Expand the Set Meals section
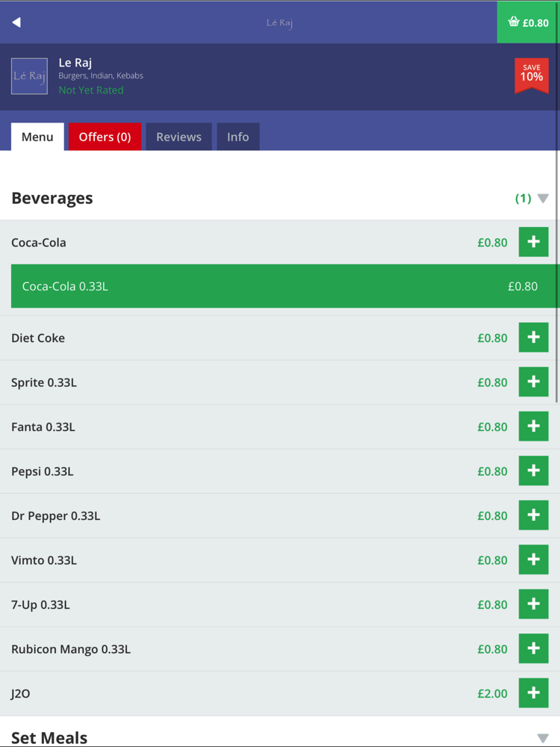The height and width of the screenshot is (747, 560). tap(543, 738)
